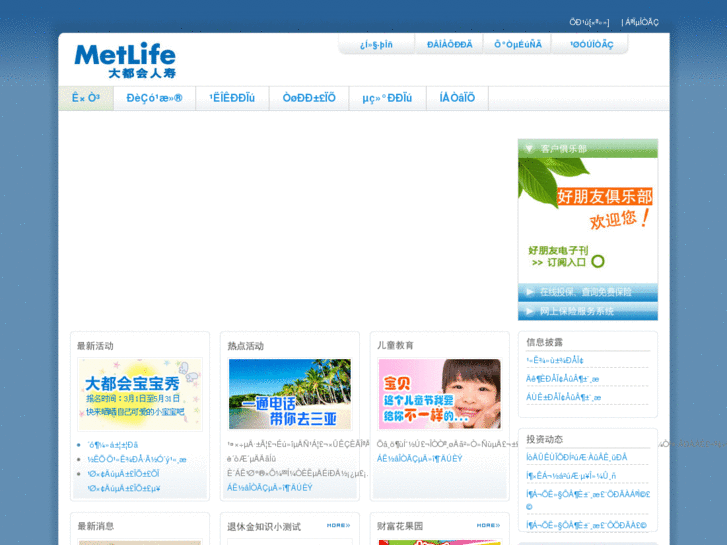Click the green circle icon beside 订阅入口
Screen dimensions: 727x545
coord(598,262)
